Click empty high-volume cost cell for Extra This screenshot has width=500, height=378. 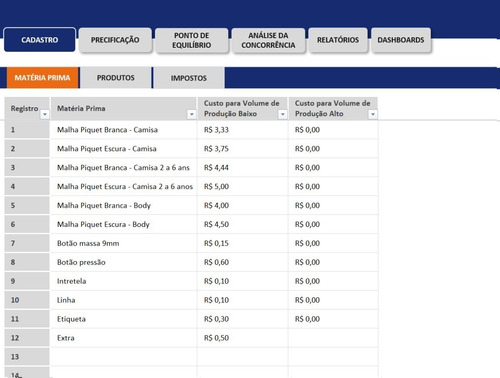[333, 338]
